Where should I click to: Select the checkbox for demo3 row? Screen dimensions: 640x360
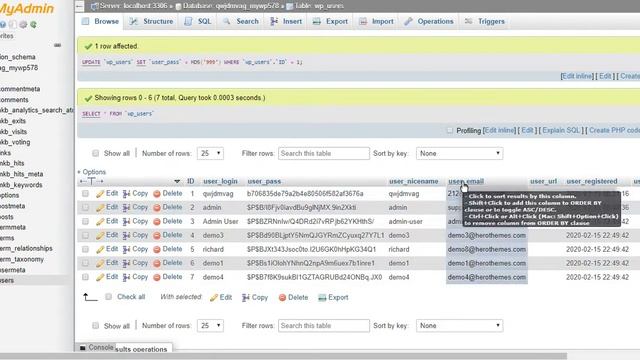[85, 235]
